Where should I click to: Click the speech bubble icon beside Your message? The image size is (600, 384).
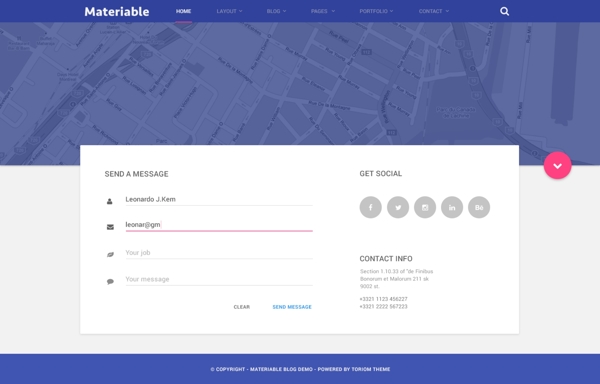(110, 281)
